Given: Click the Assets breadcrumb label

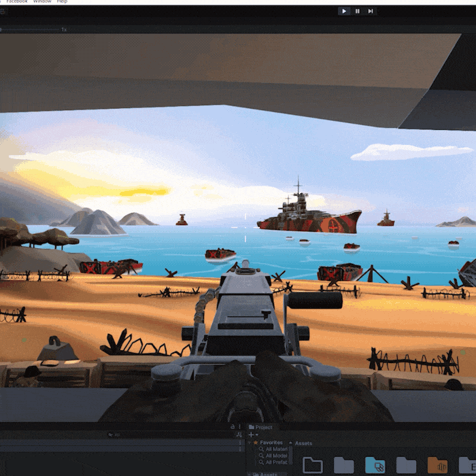Looking at the screenshot, I should [303, 443].
